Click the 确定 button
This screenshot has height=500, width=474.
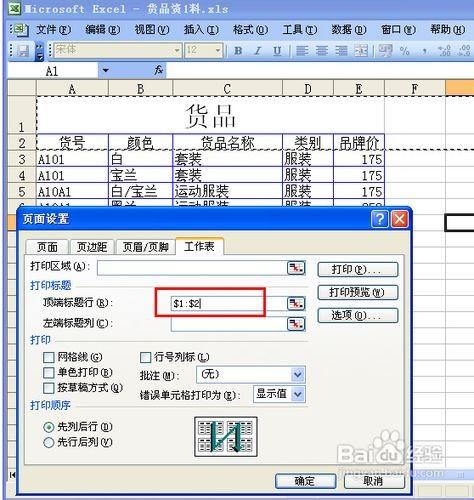coord(305,481)
